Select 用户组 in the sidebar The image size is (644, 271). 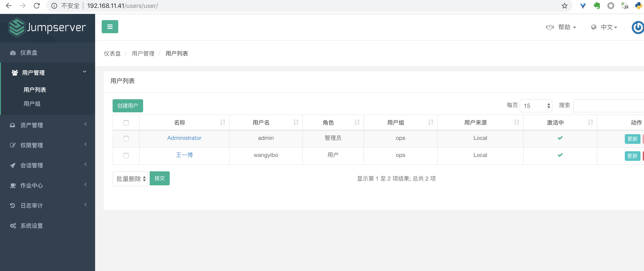pos(32,104)
